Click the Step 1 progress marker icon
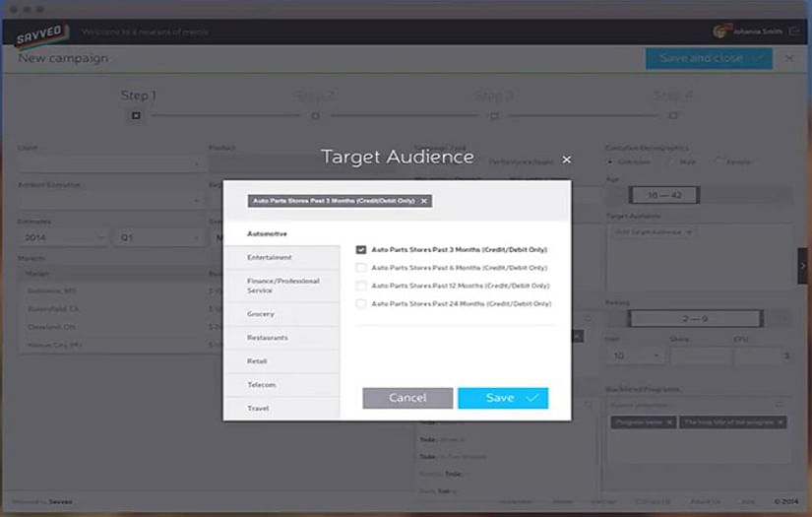The height and width of the screenshot is (517, 812). [137, 115]
